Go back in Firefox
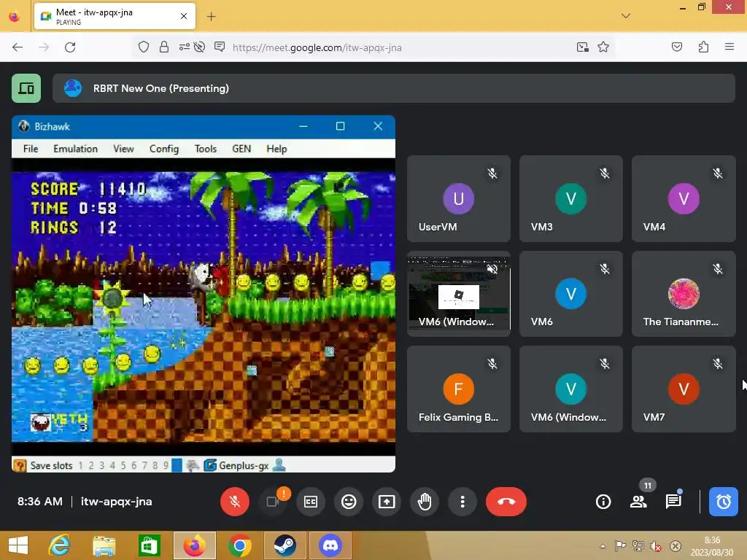The image size is (747, 560). click(x=18, y=47)
